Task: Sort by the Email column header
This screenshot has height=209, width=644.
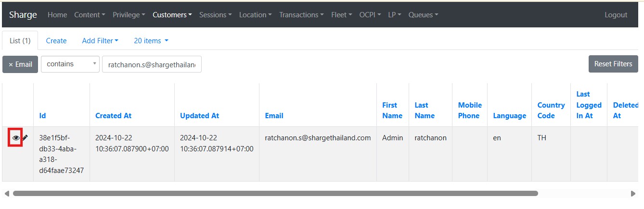Action: point(274,116)
